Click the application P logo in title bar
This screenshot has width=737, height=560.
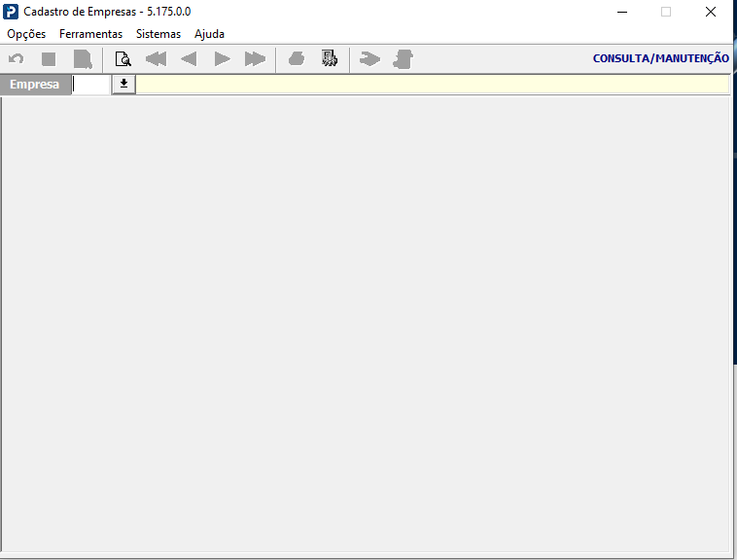click(11, 12)
